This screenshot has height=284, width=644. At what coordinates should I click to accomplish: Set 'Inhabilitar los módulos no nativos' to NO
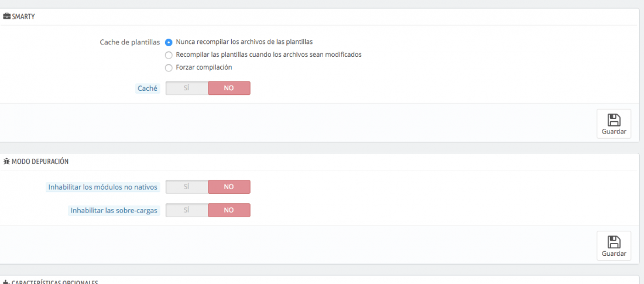229,187
